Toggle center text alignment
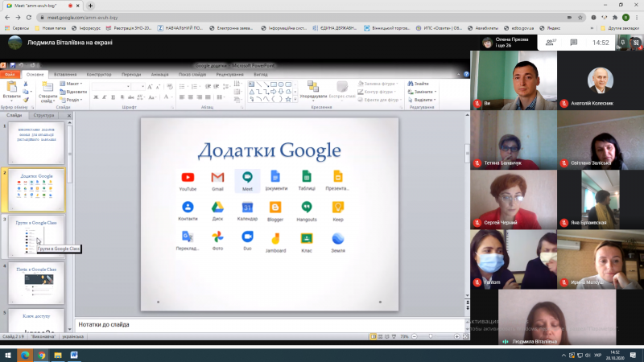644x362 pixels. pyautogui.click(x=191, y=97)
